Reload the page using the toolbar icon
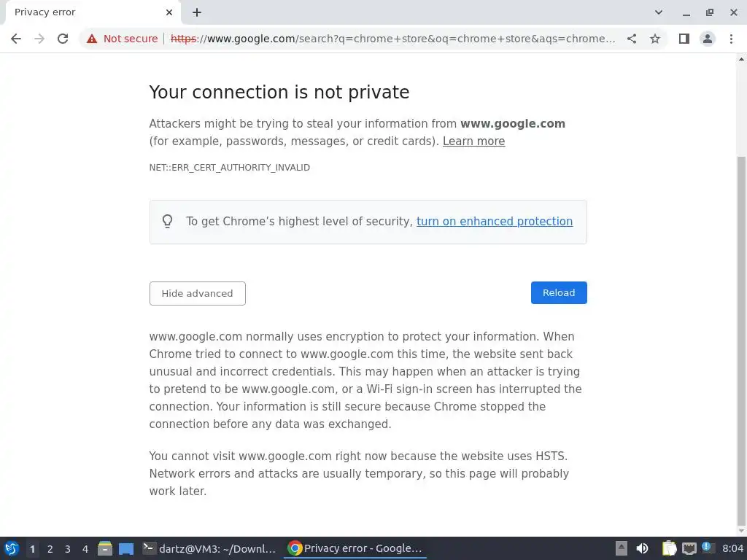747x560 pixels. click(x=63, y=39)
